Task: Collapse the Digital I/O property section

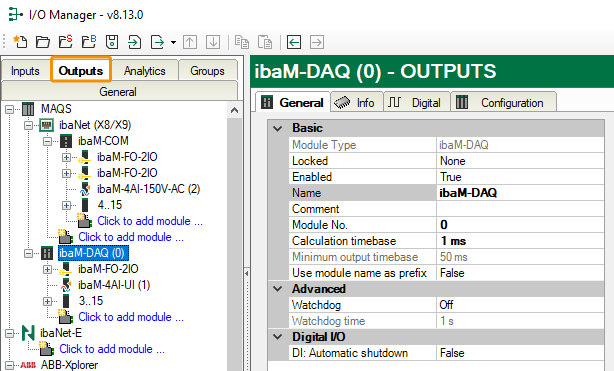Action: point(278,337)
